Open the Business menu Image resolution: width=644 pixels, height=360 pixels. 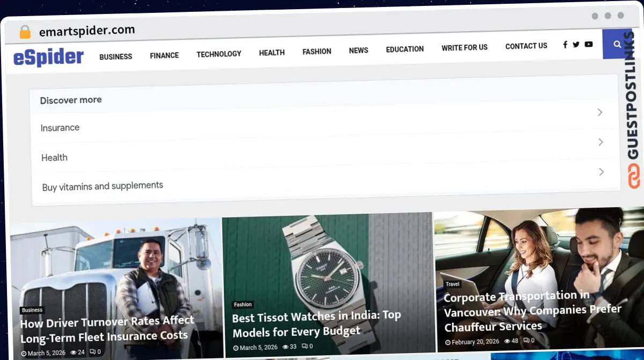click(x=115, y=56)
